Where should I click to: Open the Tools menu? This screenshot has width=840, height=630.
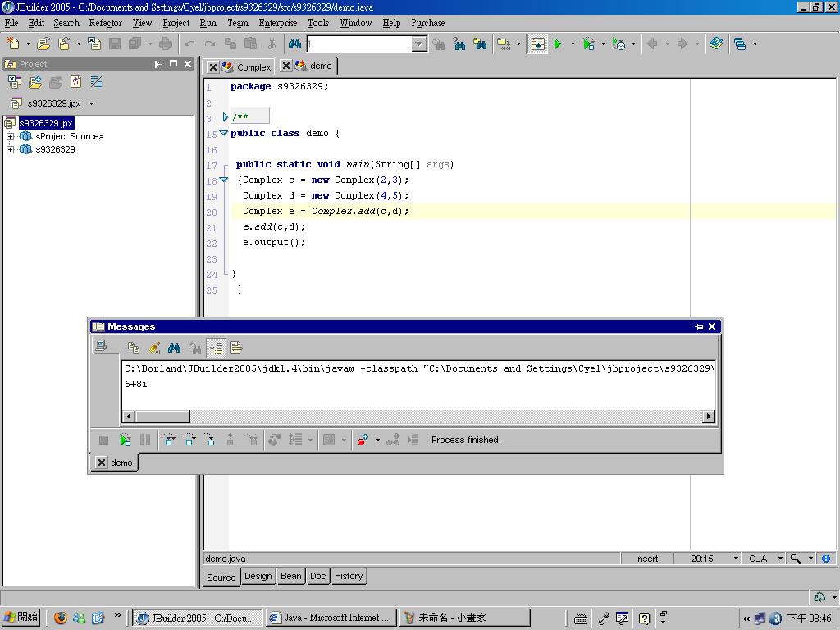coord(318,23)
